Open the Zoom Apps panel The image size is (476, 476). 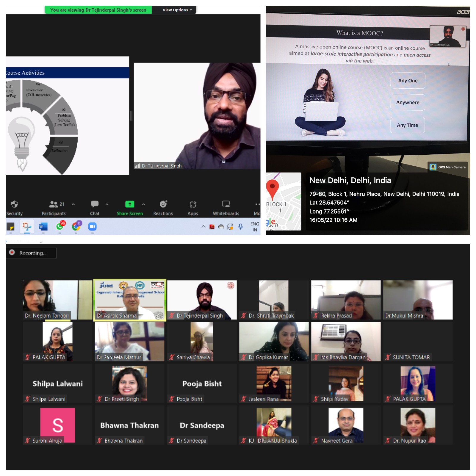pos(192,208)
